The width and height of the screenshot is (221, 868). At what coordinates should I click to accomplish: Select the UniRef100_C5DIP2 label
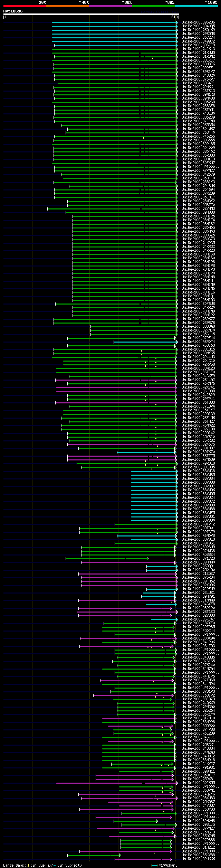(x=198, y=696)
